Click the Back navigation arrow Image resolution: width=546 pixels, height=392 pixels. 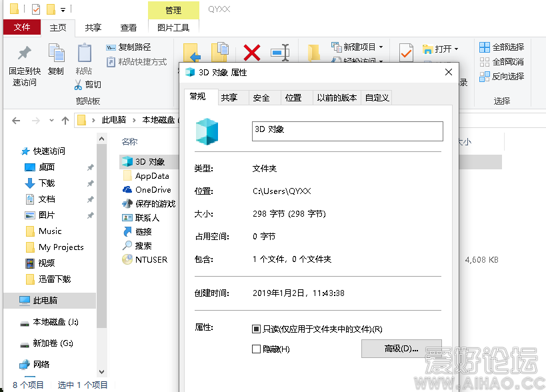click(16, 121)
